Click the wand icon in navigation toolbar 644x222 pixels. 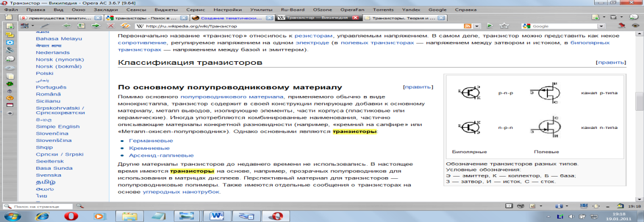pyautogui.click(x=45, y=26)
